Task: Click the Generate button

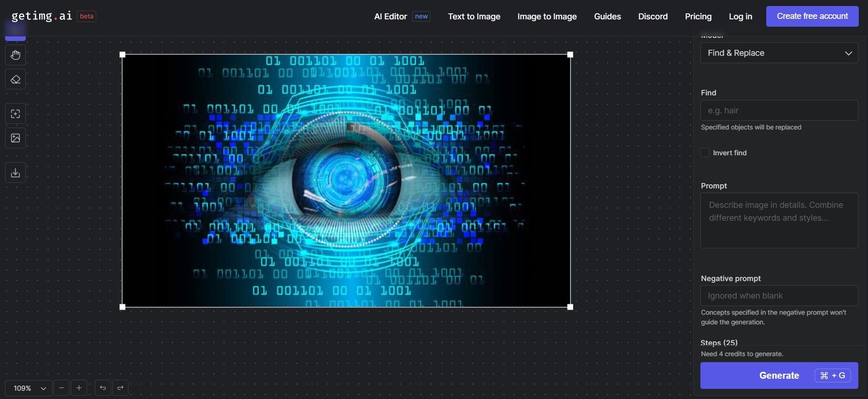Action: point(779,376)
